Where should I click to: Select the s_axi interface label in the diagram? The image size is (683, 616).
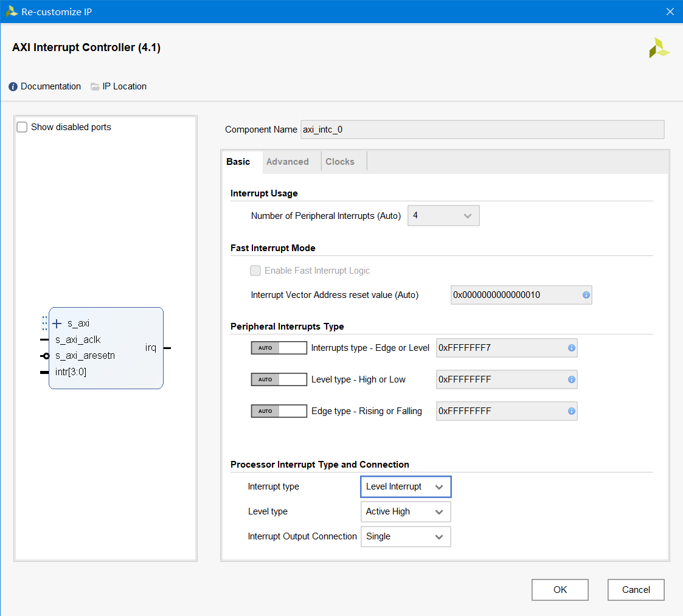click(78, 324)
